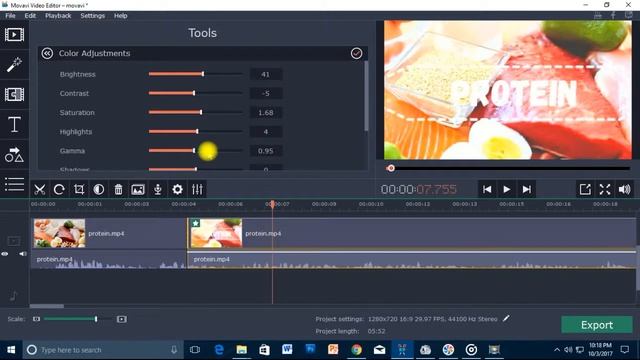Open the Import media tab
The height and width of the screenshot is (360, 640).
(x=14, y=35)
